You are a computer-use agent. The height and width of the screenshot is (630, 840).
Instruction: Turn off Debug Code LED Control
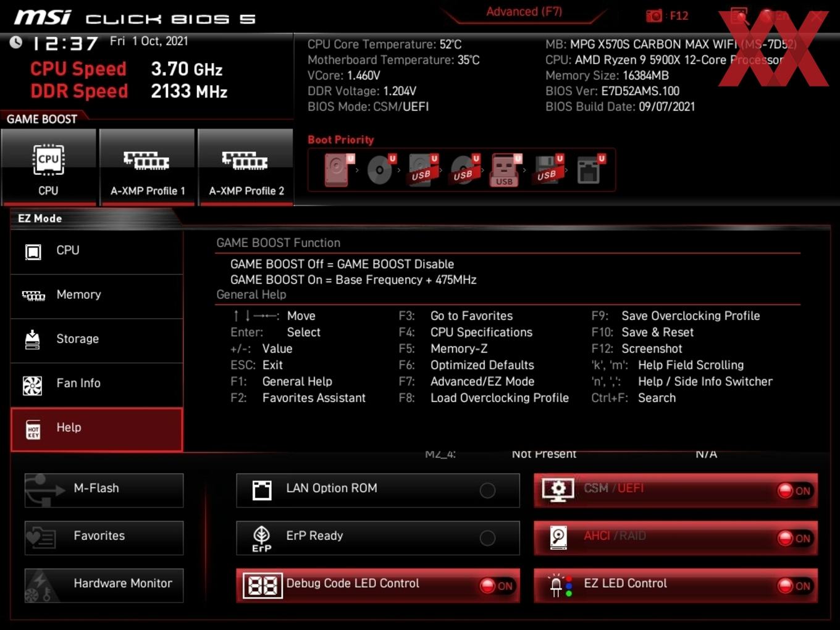pos(497,586)
